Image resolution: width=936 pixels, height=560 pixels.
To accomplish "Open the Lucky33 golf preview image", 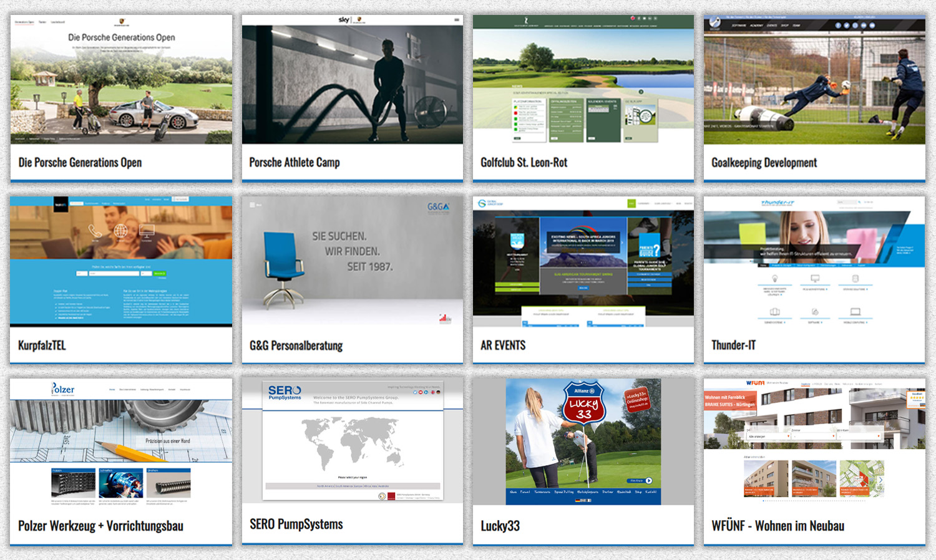I will pyautogui.click(x=583, y=442).
